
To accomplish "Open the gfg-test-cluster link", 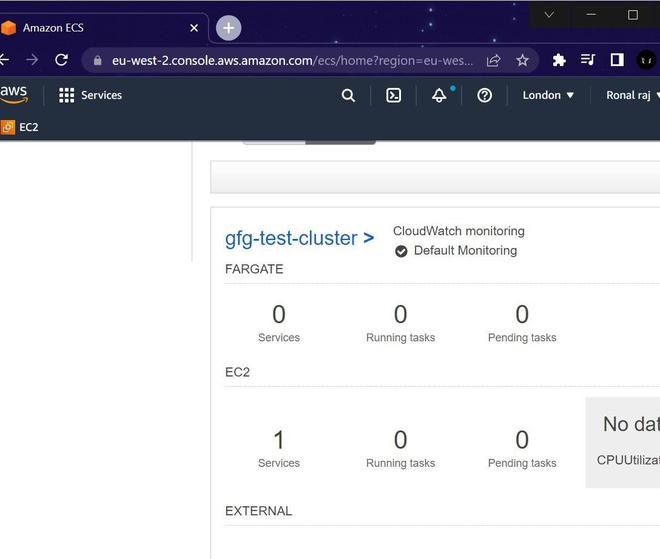I will click(299, 238).
